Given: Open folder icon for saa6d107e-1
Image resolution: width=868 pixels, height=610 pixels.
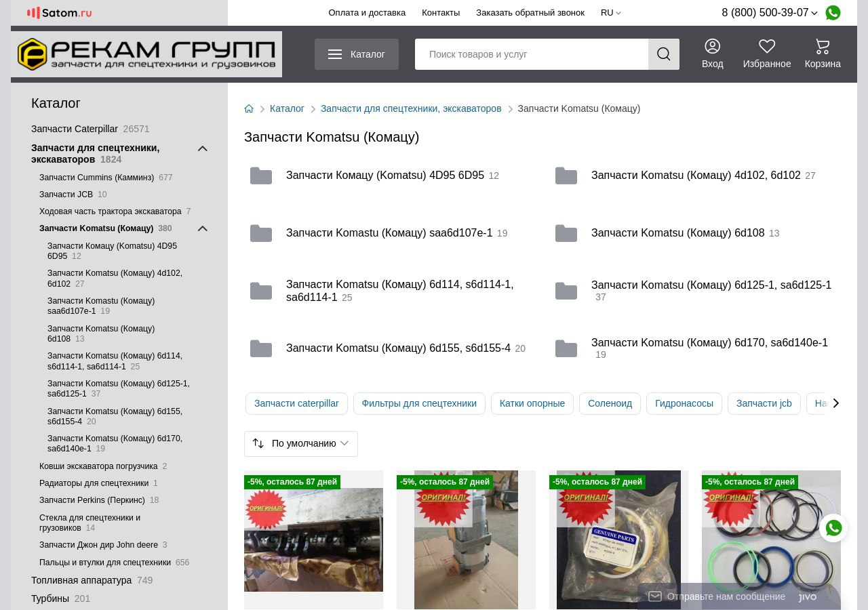Looking at the screenshot, I should [x=261, y=233].
